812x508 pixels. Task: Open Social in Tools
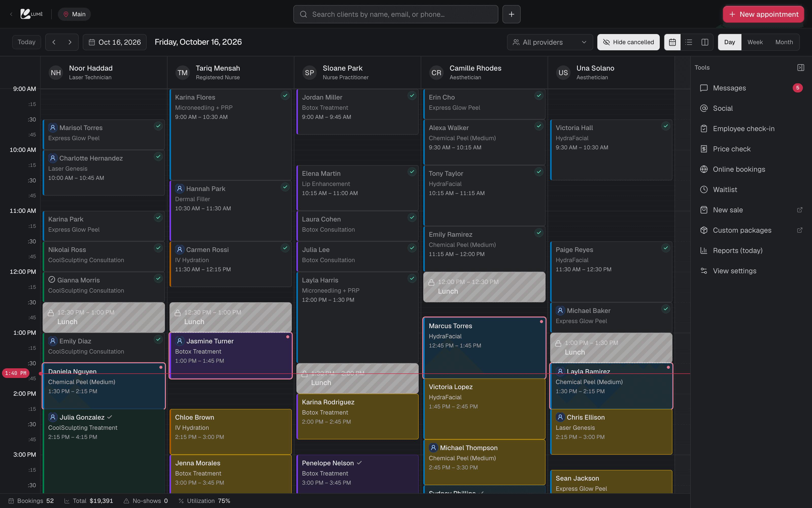point(751,108)
